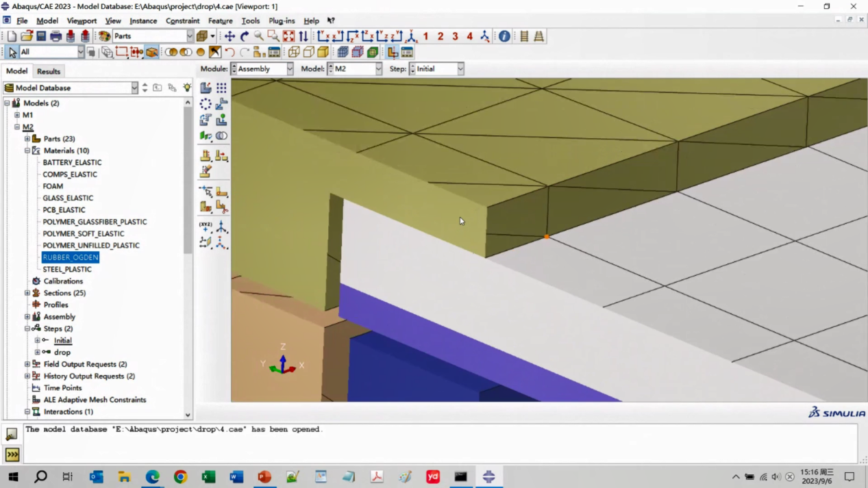Expand the M1 model node
The image size is (868, 488).
pos(17,115)
